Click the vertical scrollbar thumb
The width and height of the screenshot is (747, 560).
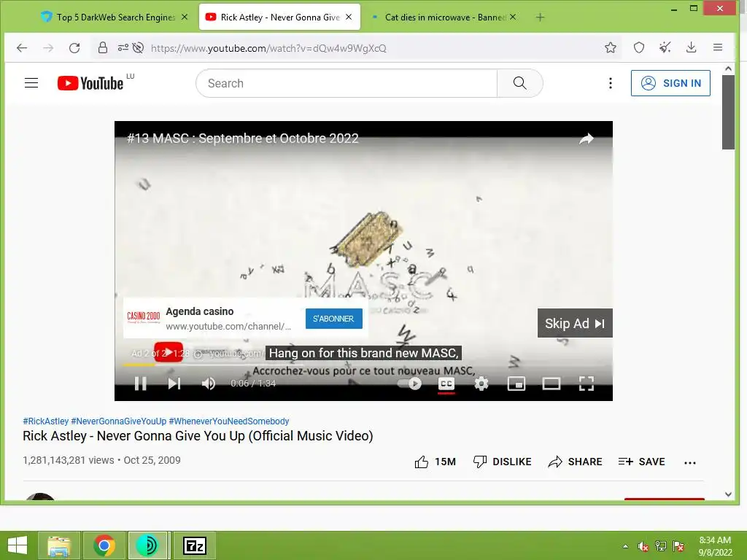tap(728, 112)
